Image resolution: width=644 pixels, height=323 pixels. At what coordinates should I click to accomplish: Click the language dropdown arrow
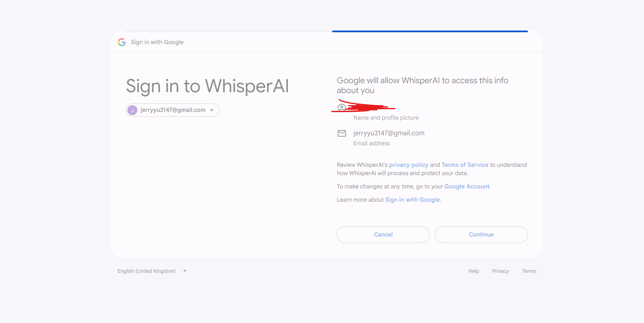[x=185, y=271]
